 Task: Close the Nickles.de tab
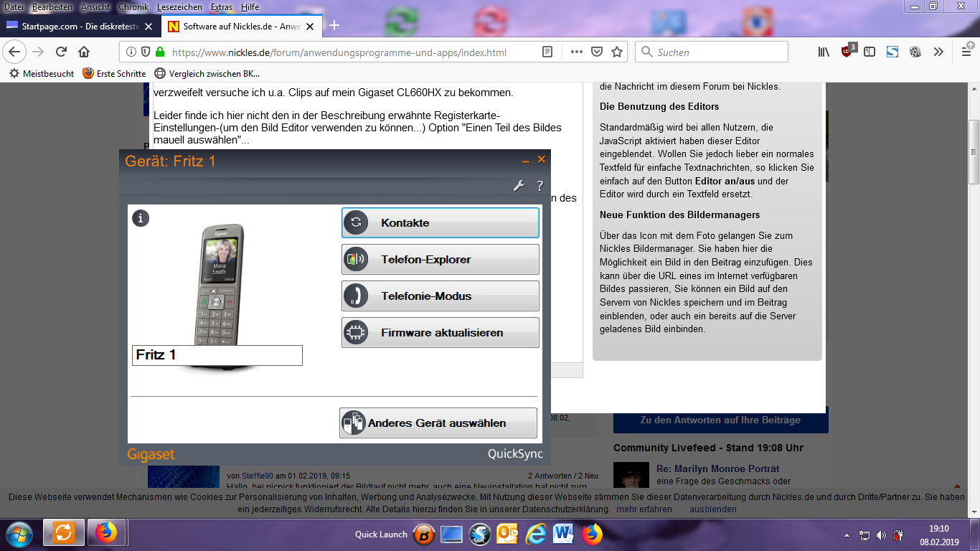[x=310, y=26]
